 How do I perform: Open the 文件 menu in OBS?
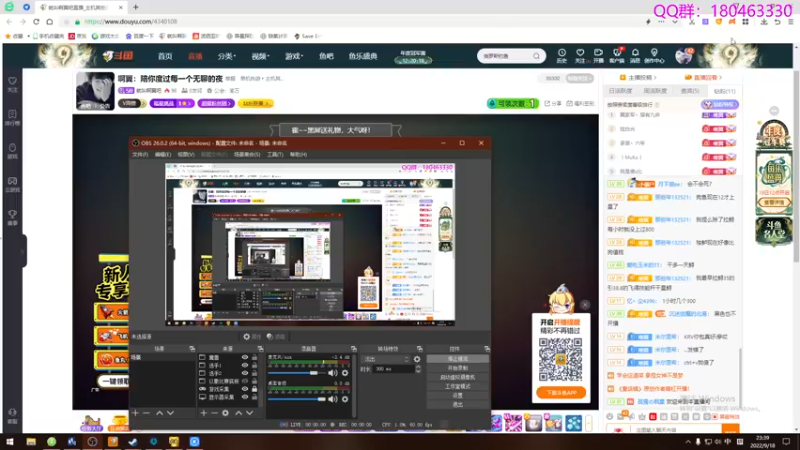pyautogui.click(x=140, y=154)
